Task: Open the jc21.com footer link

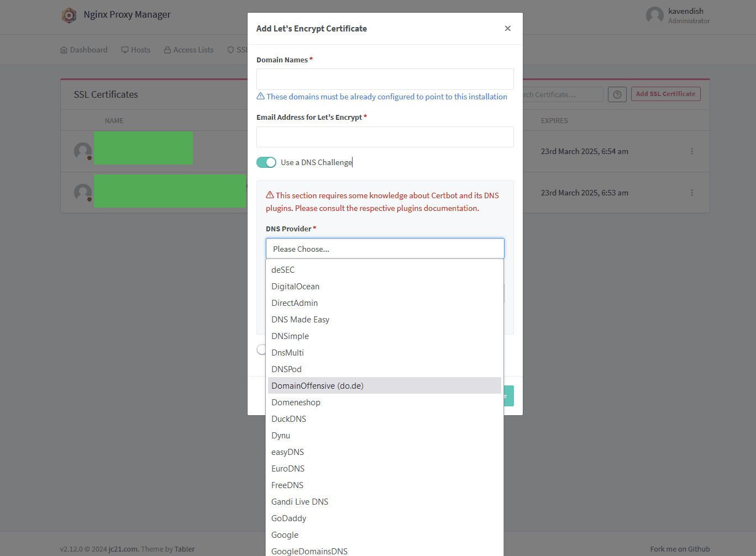Action: coord(123,549)
